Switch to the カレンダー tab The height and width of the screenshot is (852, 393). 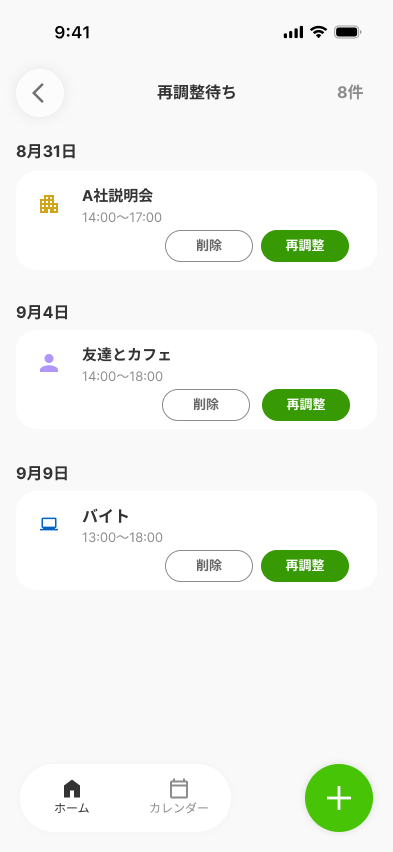(x=179, y=797)
